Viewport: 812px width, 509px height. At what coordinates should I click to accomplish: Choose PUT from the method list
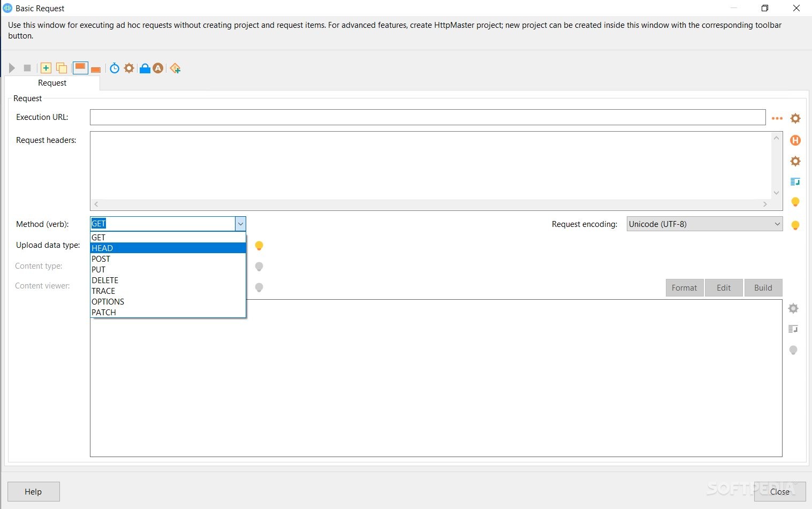click(168, 270)
